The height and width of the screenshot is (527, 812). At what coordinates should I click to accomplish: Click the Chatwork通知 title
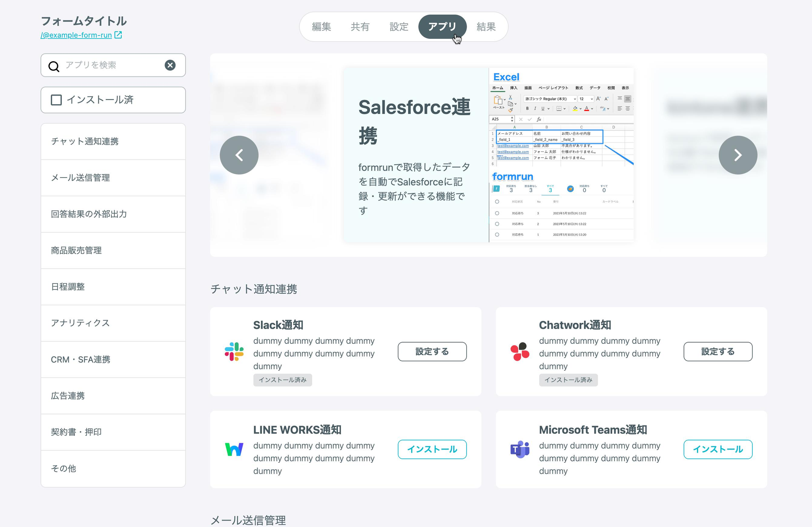575,325
